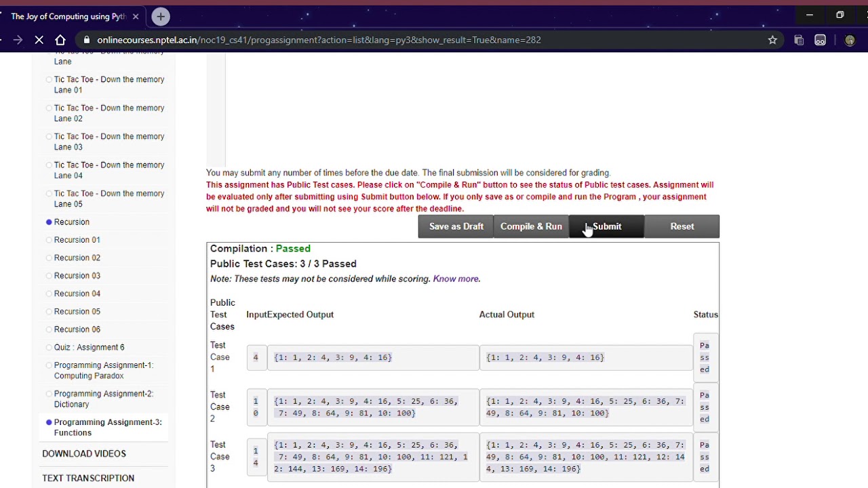Open Tic Tac Toe Down the memory Lane 03
This screenshot has width=868, height=488.
coord(108,142)
